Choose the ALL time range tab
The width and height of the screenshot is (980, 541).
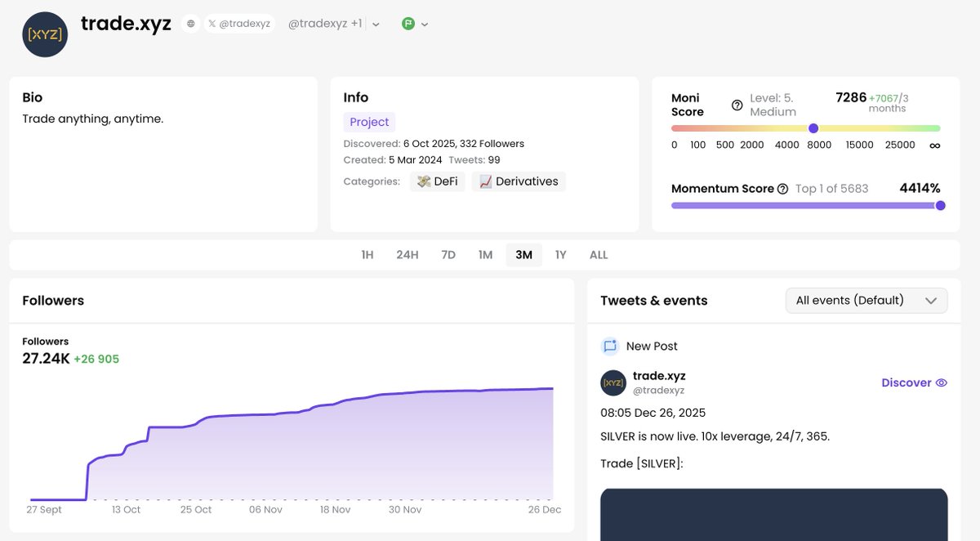pos(599,255)
